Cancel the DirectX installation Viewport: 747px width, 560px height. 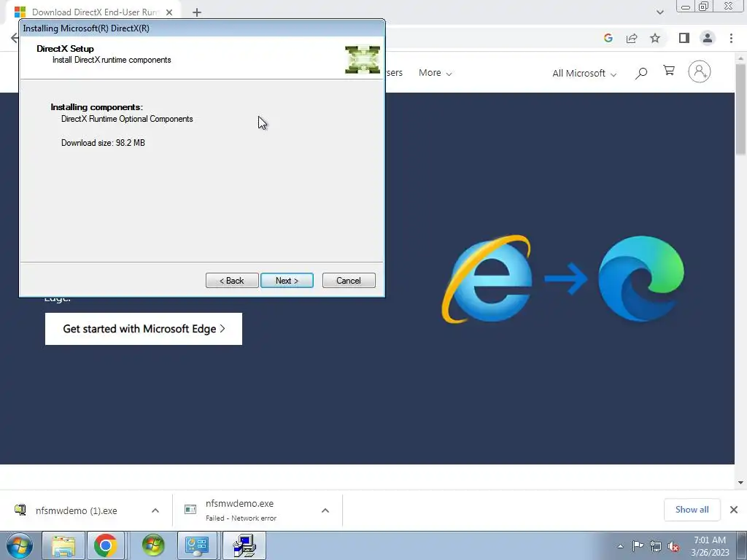(x=349, y=281)
